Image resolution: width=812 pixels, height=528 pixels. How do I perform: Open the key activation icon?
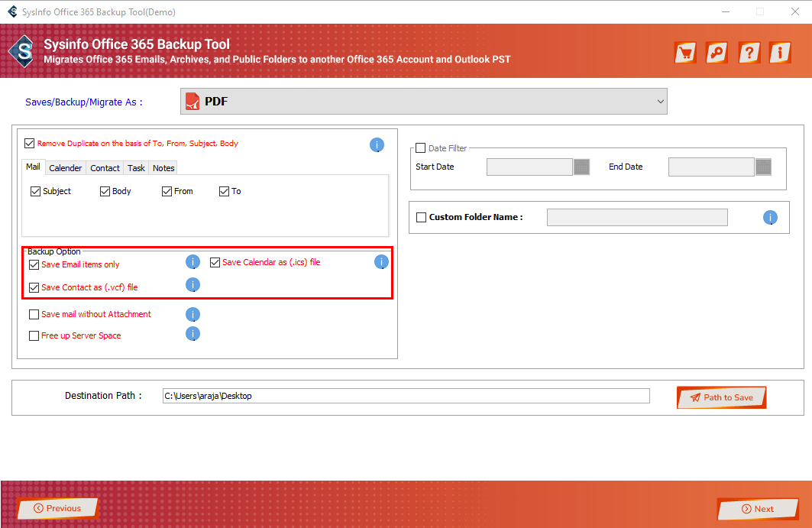click(717, 52)
